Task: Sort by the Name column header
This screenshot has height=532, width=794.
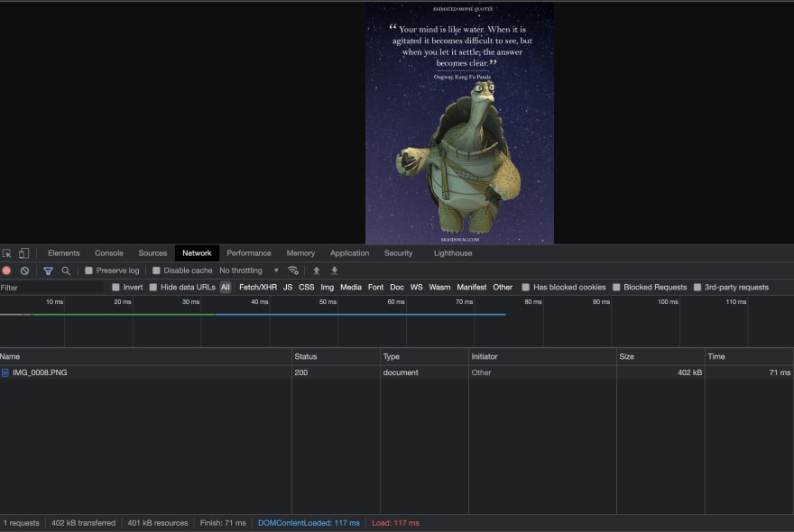Action: [x=145, y=356]
